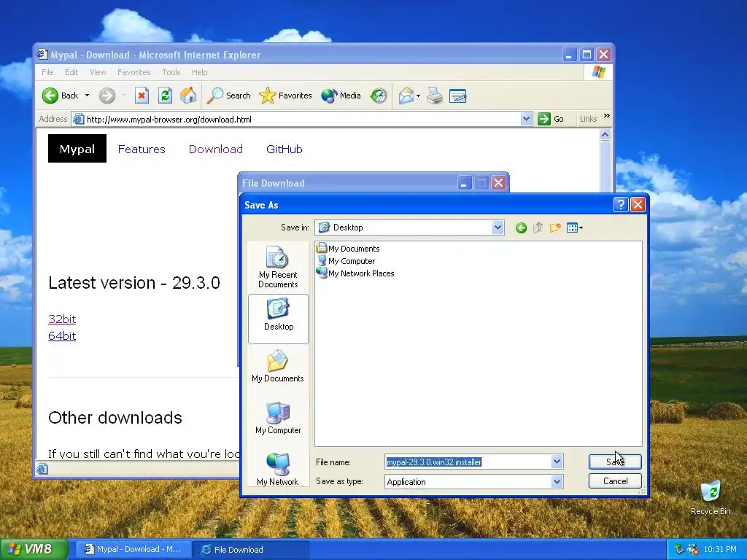
Task: Click the Links toolbar label
Action: click(x=588, y=119)
